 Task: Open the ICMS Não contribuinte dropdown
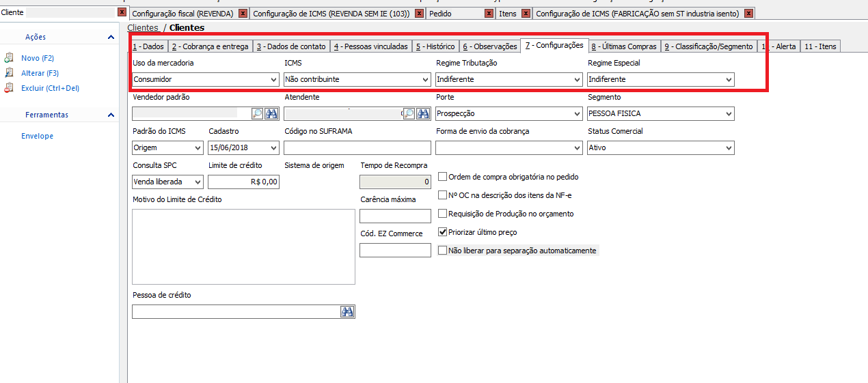tap(425, 80)
